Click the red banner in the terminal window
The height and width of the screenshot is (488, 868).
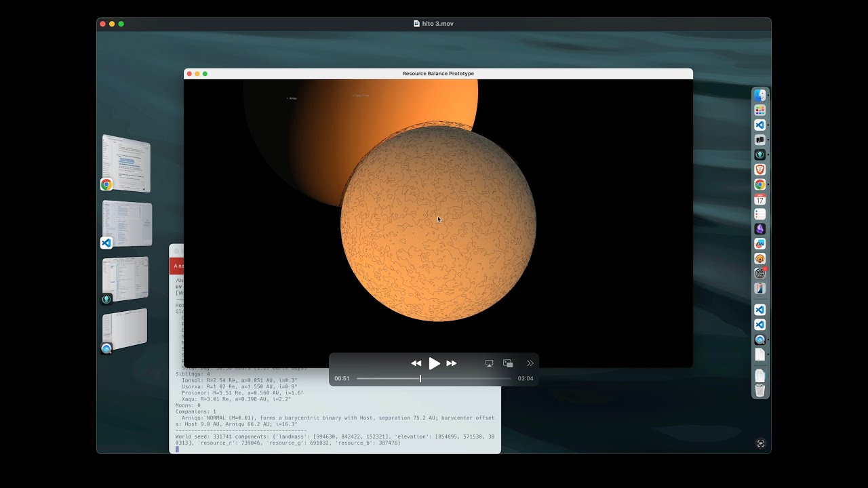[x=177, y=266]
